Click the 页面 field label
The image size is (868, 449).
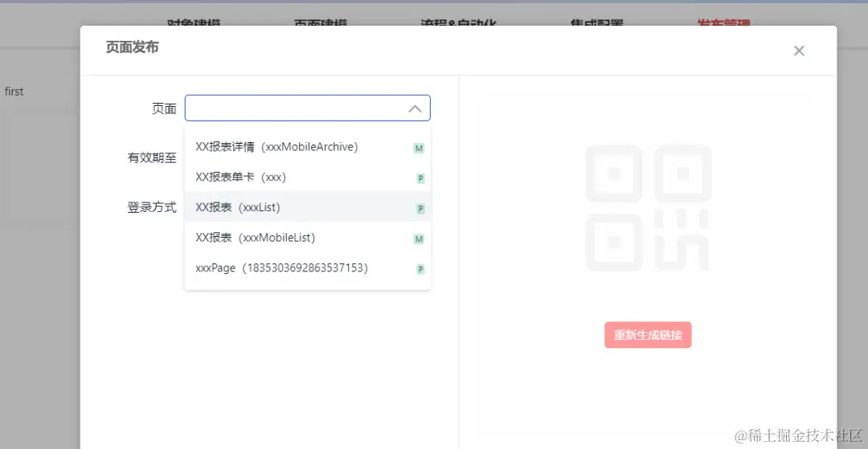165,109
